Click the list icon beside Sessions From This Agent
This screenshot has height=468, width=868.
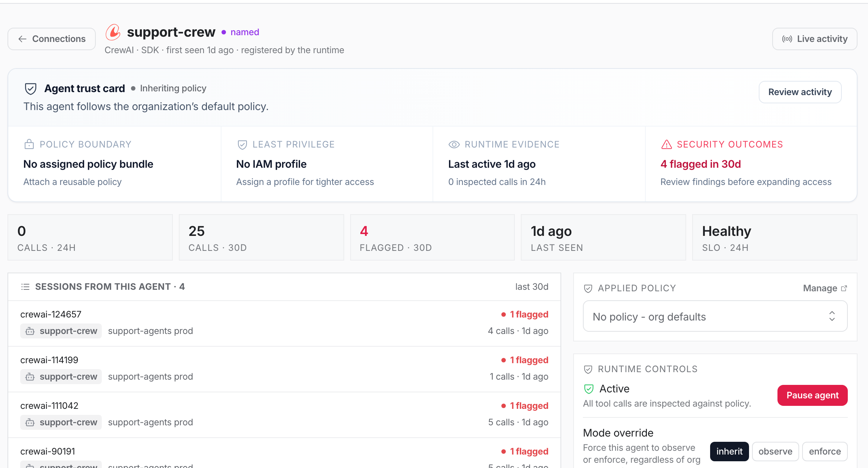pyautogui.click(x=25, y=287)
